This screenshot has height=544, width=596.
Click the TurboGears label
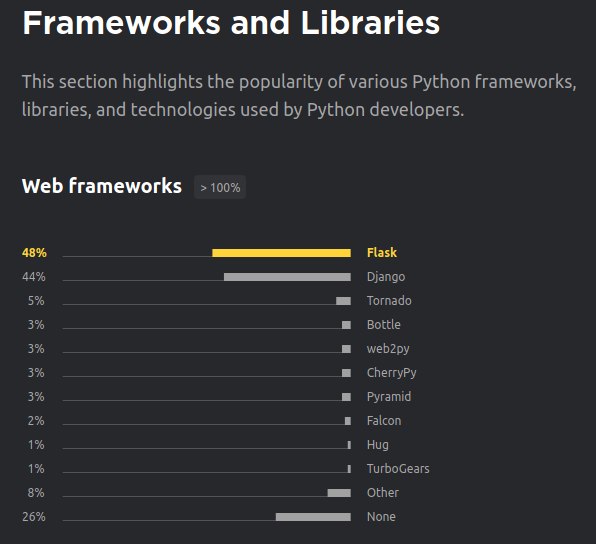point(398,469)
